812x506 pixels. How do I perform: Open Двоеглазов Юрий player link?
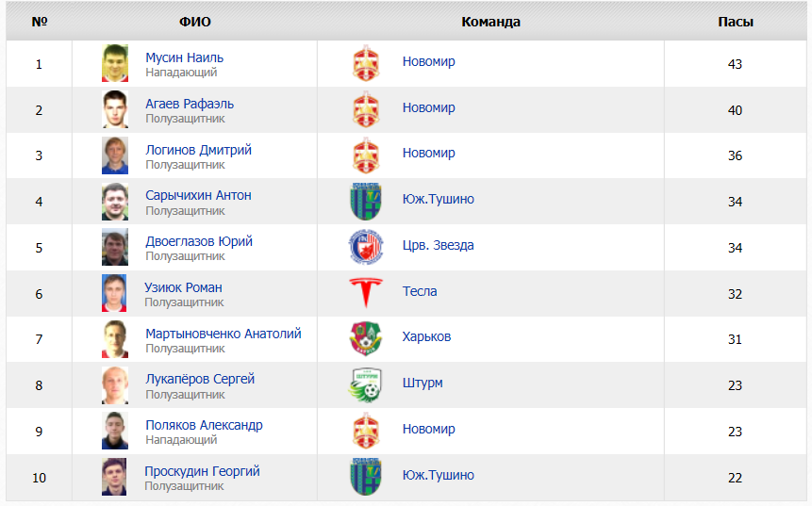pyautogui.click(x=199, y=241)
